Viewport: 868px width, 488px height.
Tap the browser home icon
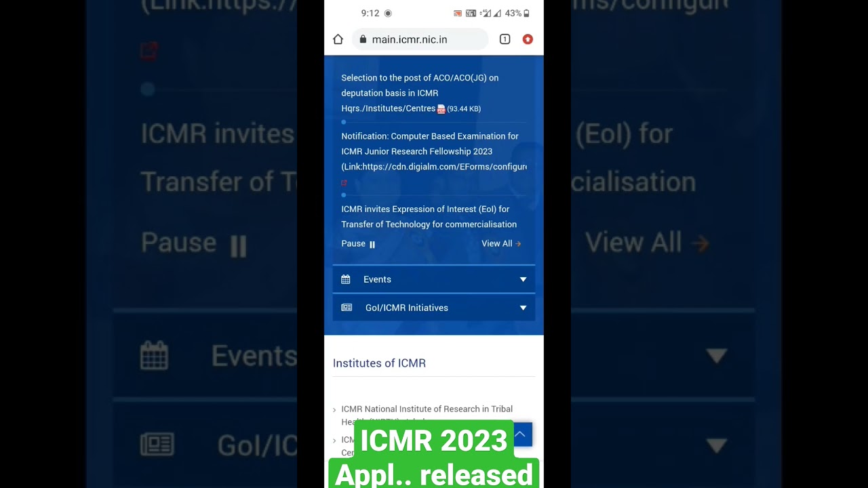(x=338, y=39)
